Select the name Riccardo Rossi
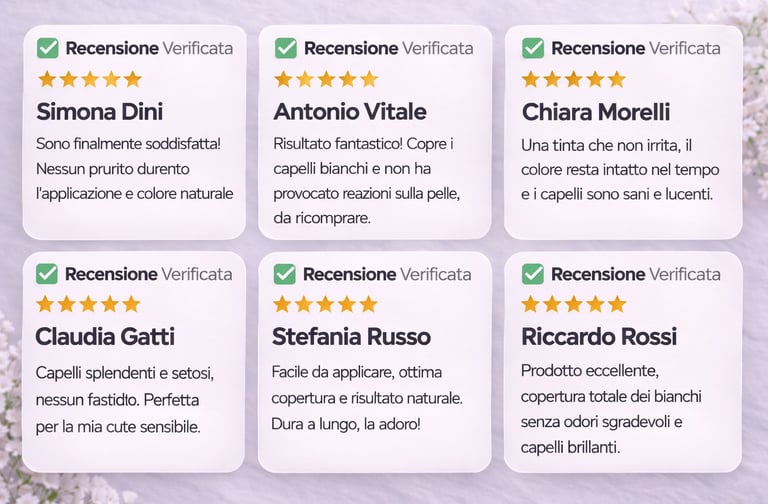Screen dimensions: 768x504 click(x=599, y=337)
